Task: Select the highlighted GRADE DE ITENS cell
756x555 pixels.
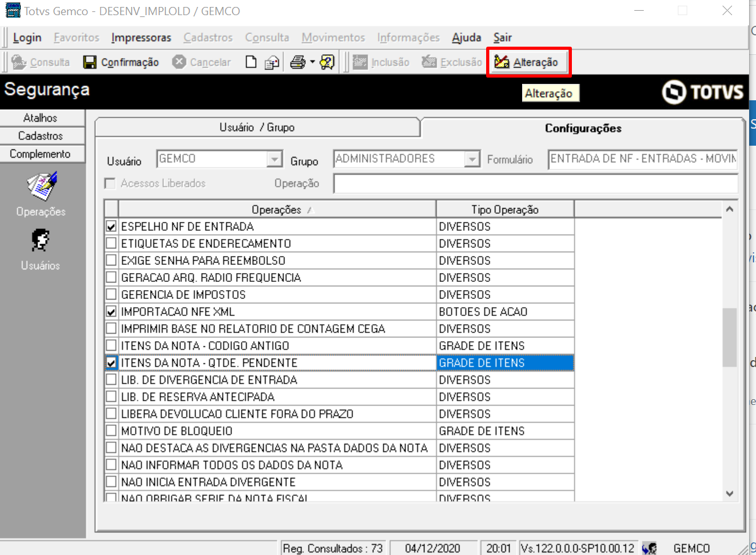Action: pos(505,363)
